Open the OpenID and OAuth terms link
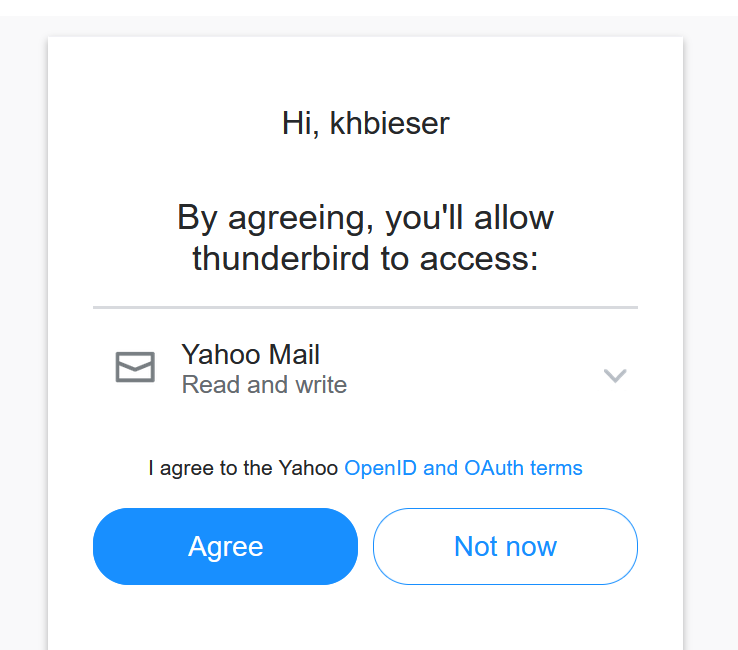The height and width of the screenshot is (650, 738). click(x=463, y=468)
